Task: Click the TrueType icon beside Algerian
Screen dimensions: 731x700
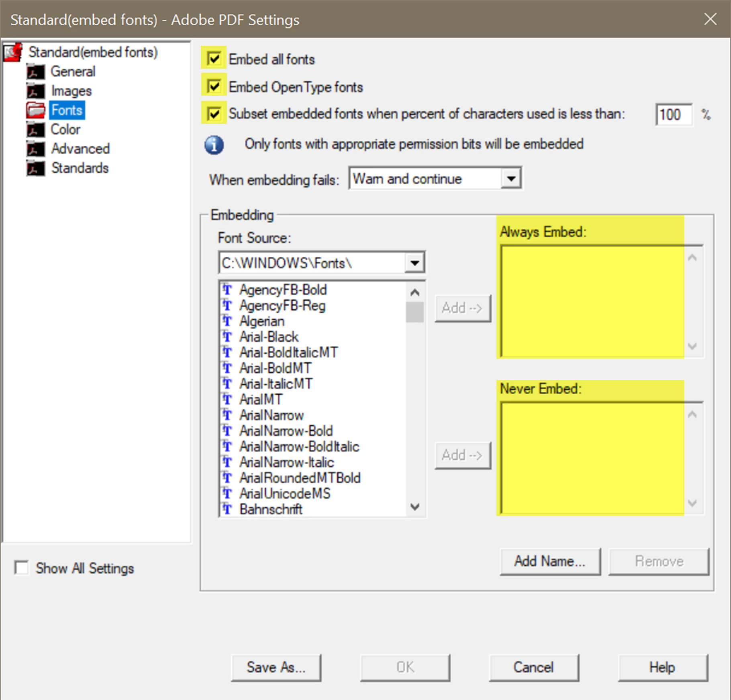Action: (x=227, y=321)
